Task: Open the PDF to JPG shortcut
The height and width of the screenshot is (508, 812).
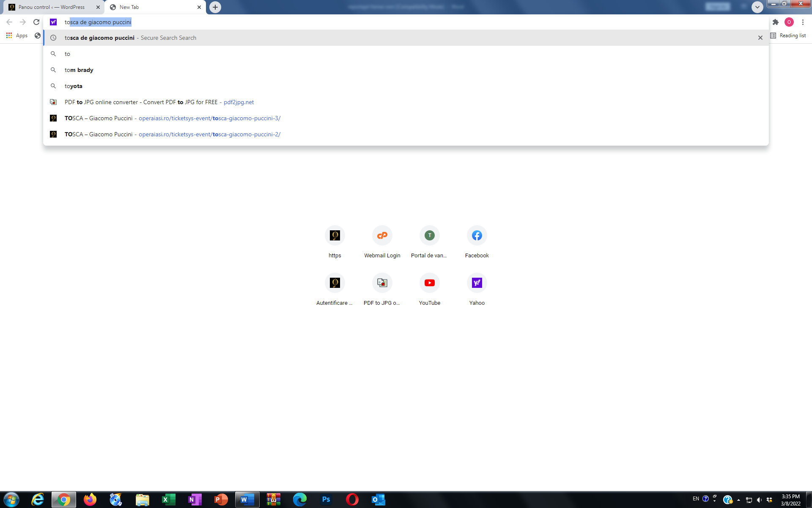Action: tap(382, 290)
